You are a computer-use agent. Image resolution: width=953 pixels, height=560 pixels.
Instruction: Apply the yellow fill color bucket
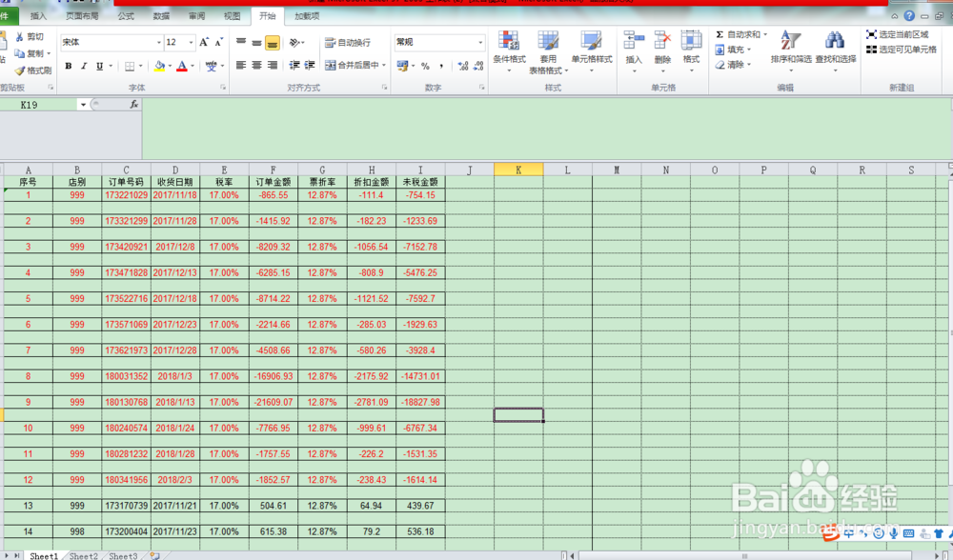point(159,66)
